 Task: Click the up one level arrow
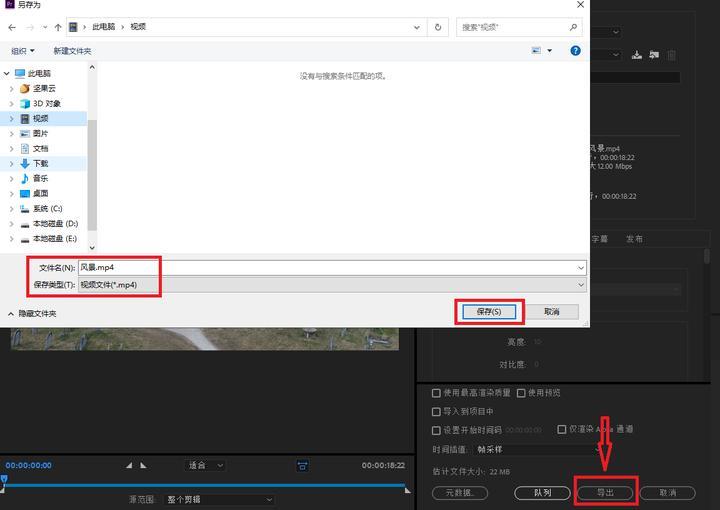(59, 27)
